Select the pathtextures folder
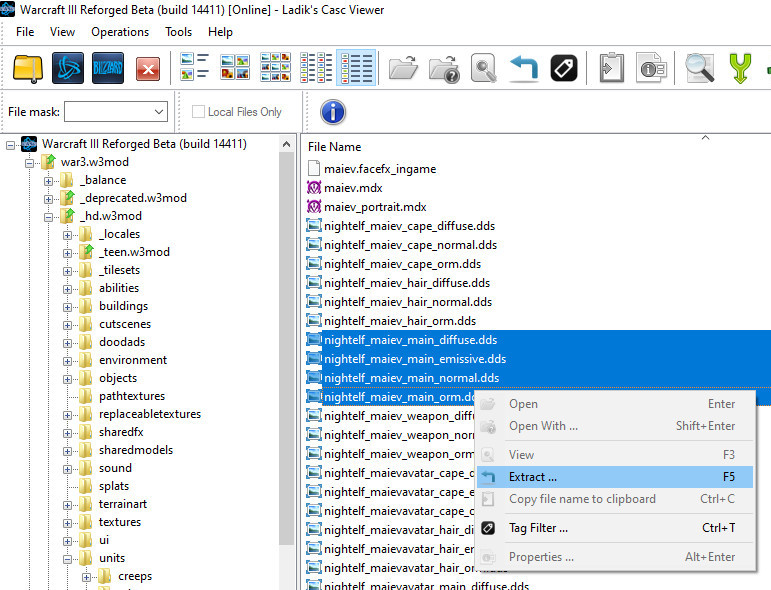771x590 pixels. pos(132,396)
